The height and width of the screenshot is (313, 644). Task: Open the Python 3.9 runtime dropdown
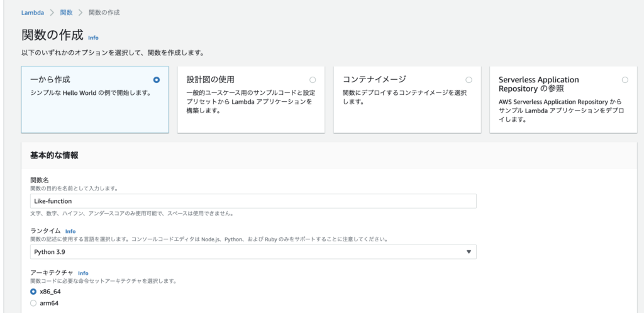click(253, 252)
